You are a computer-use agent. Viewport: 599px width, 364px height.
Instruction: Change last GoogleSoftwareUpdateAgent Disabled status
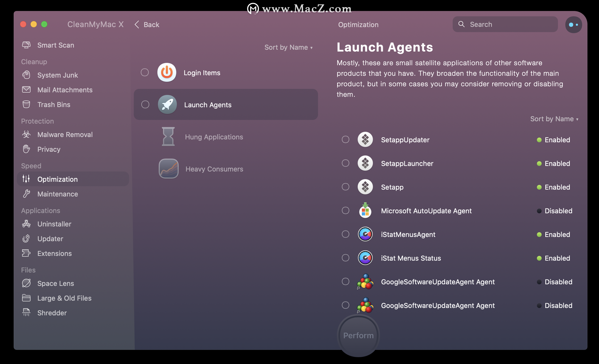555,306
